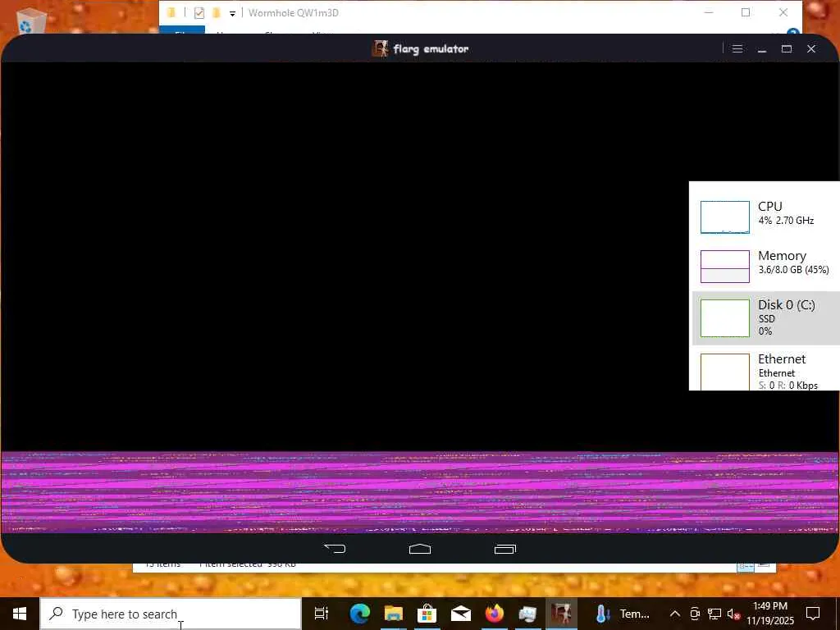This screenshot has height=630, width=840.
Task: Expand the Customize Quick Access Toolbar arrow
Action: click(x=232, y=13)
